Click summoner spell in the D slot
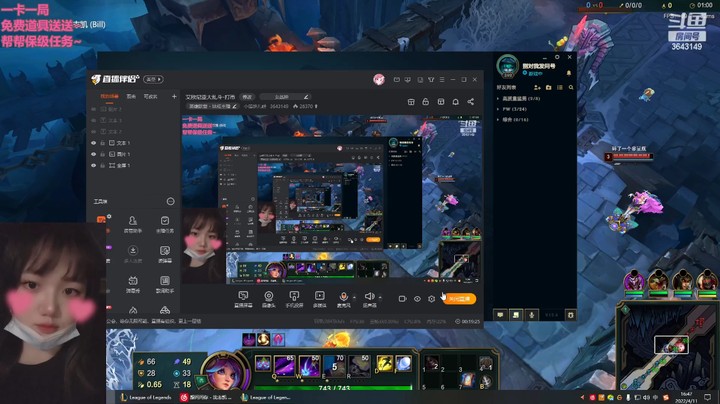 [384, 364]
